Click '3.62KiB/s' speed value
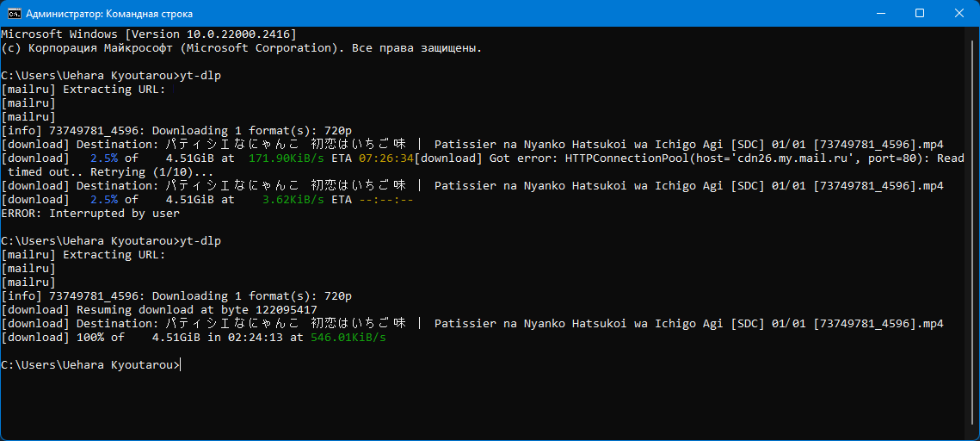This screenshot has width=980, height=441. (293, 200)
